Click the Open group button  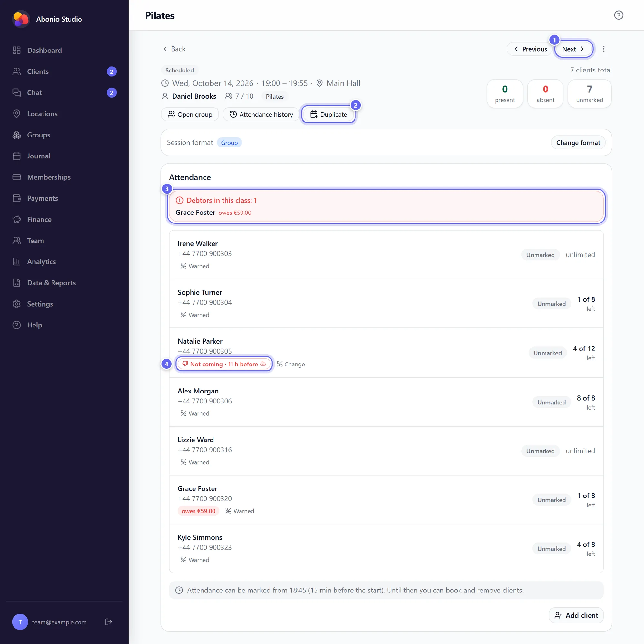[x=190, y=114]
